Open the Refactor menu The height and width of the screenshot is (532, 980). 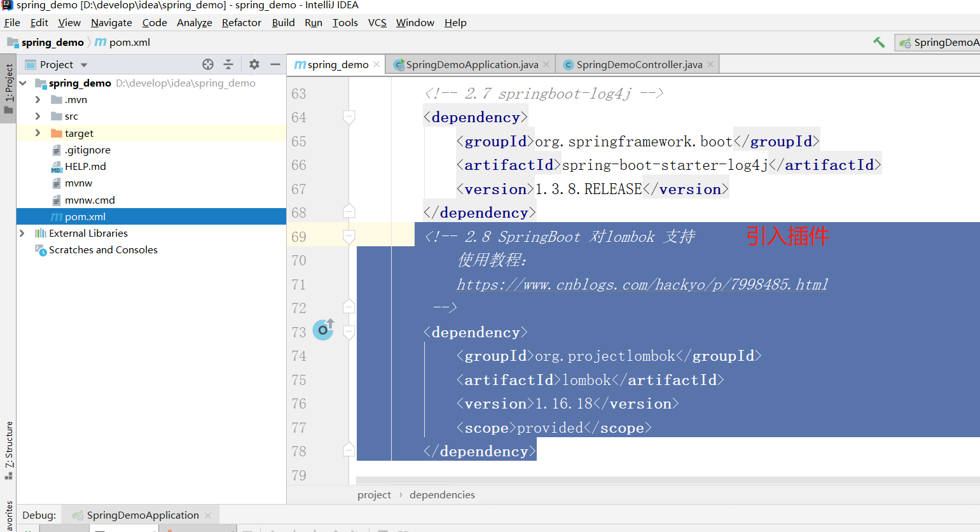pos(242,23)
